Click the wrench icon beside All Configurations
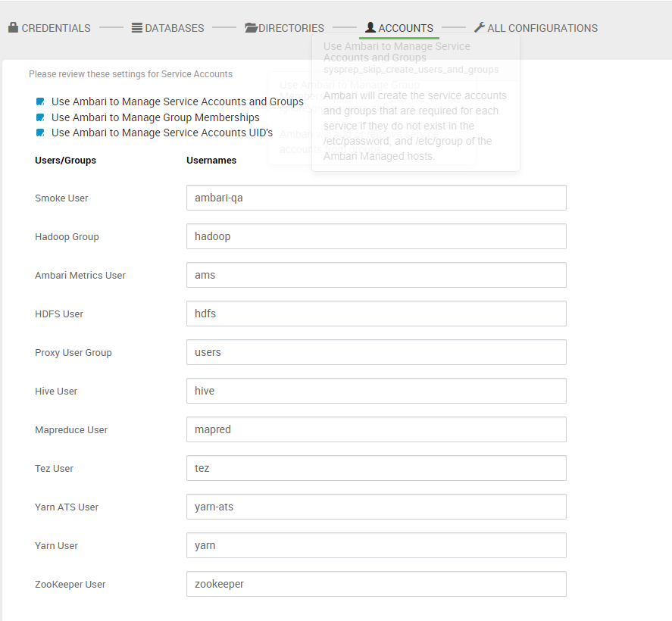 coord(480,27)
